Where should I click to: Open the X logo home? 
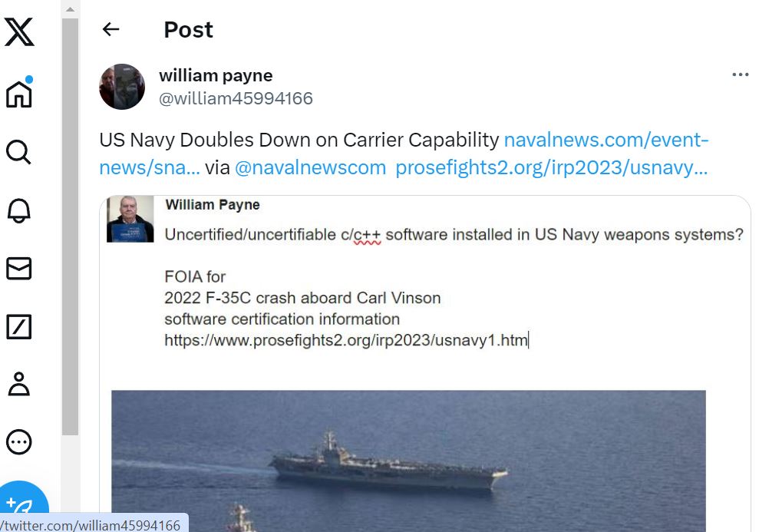tap(19, 32)
